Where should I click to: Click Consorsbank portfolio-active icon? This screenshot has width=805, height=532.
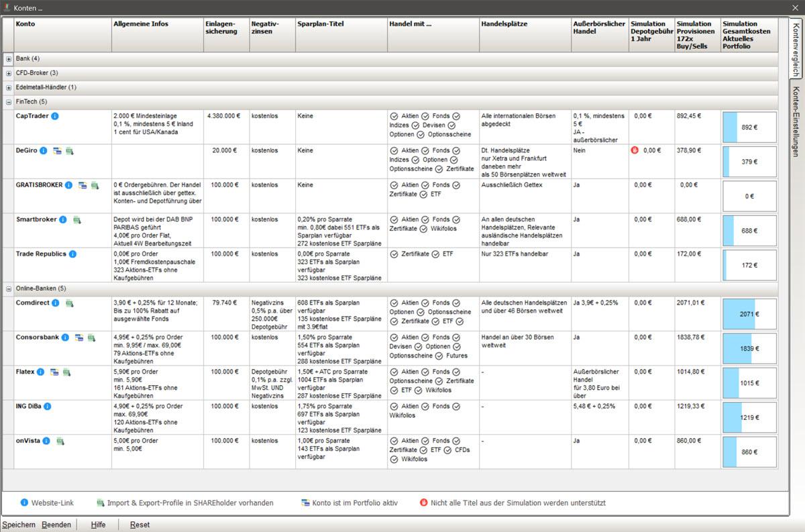pos(78,337)
